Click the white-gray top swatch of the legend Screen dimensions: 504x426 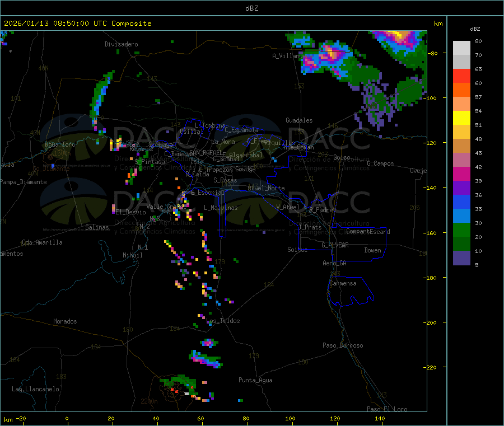[x=461, y=48]
